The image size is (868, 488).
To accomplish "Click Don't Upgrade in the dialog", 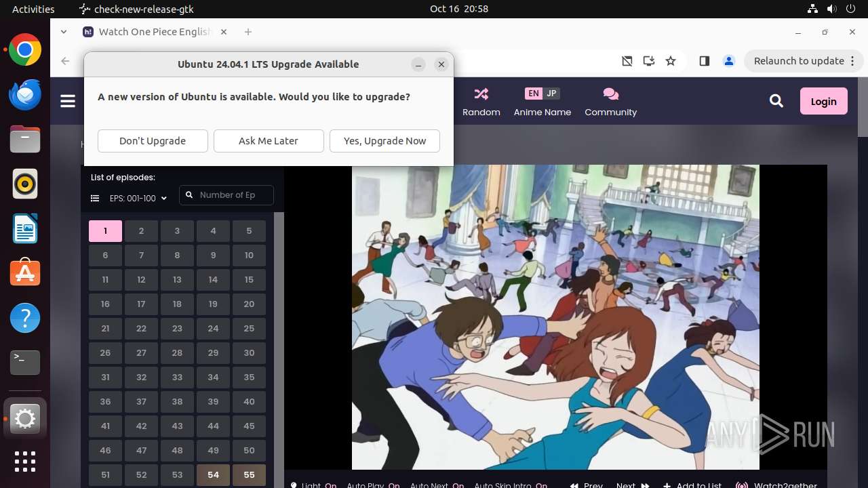I will (x=153, y=141).
